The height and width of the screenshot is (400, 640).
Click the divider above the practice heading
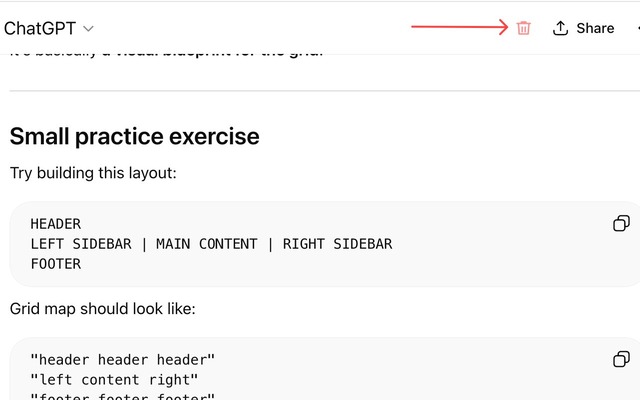point(320,91)
